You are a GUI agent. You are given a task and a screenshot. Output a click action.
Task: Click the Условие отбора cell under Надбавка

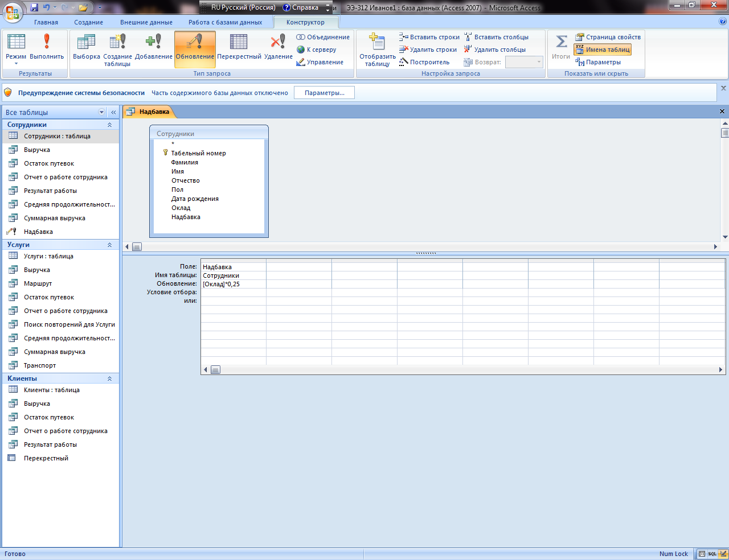tap(233, 293)
